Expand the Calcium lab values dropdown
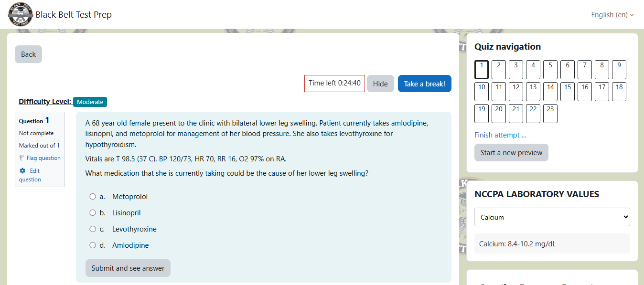 [552, 217]
